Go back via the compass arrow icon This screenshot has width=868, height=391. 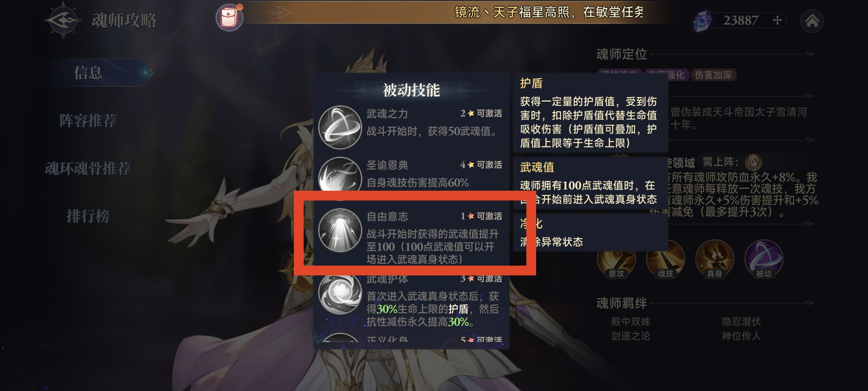tap(63, 20)
